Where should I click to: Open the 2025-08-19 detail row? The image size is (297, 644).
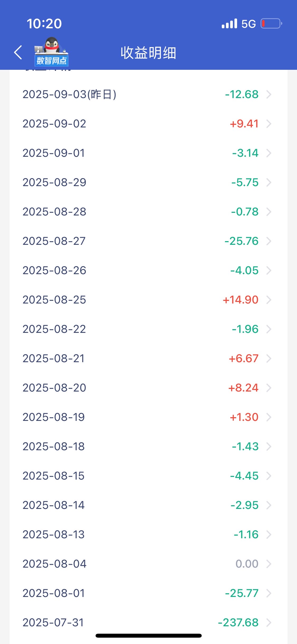tap(148, 417)
